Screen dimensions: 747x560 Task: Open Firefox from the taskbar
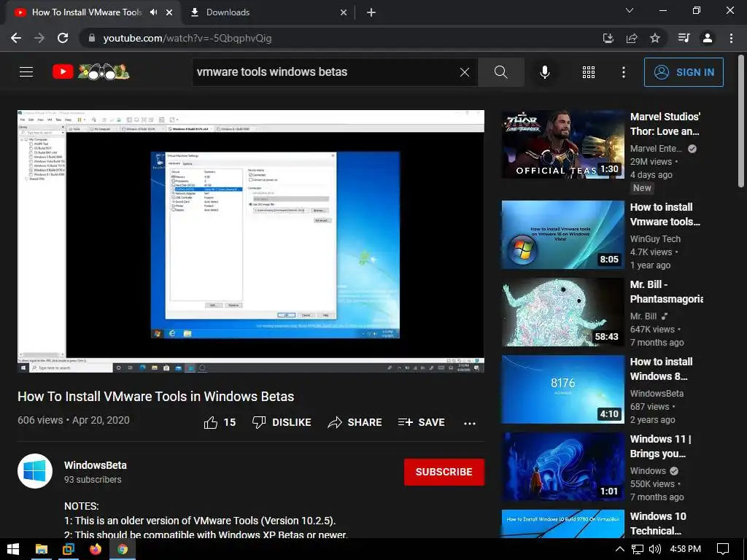click(x=96, y=549)
